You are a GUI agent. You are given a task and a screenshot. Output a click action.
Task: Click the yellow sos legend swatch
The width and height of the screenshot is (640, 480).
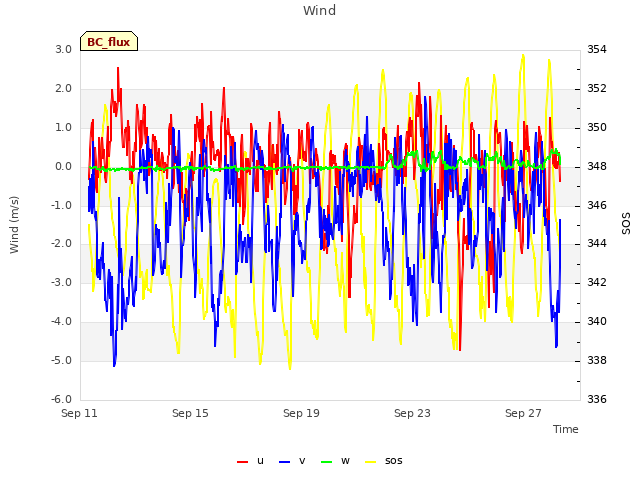tap(370, 462)
